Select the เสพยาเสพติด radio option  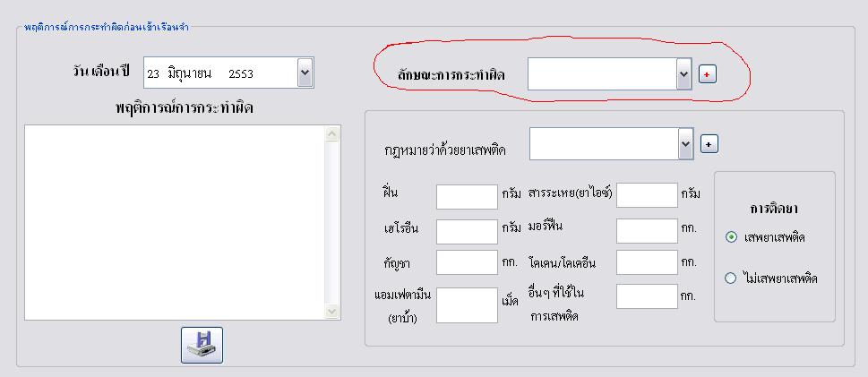pos(731,237)
